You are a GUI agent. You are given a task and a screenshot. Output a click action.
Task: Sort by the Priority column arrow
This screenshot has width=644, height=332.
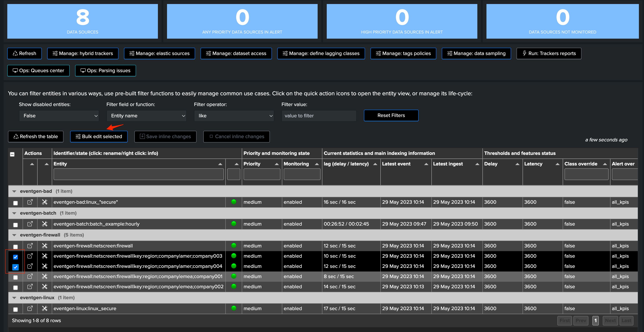(x=276, y=164)
